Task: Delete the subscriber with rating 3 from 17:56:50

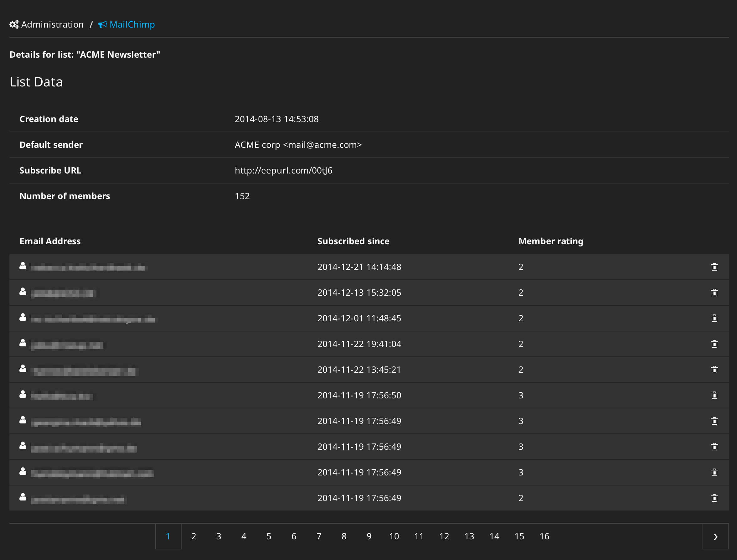Action: coord(714,395)
